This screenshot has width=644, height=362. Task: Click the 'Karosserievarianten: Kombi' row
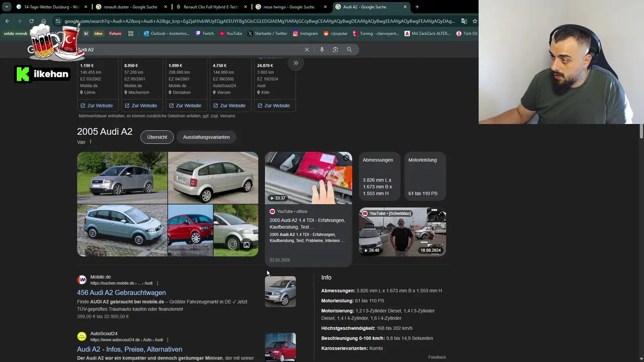352,348
